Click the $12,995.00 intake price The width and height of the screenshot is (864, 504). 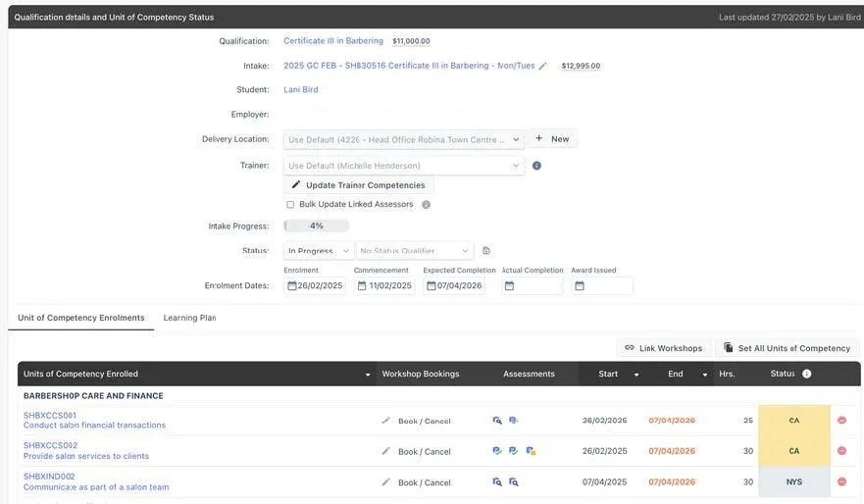point(581,66)
